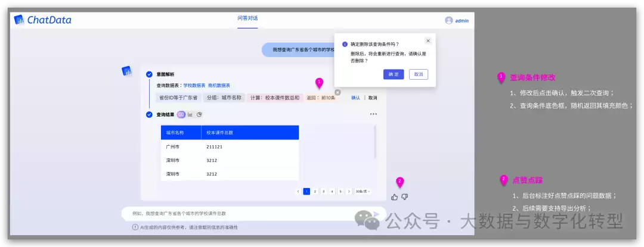The width and height of the screenshot is (644, 247).
Task: Click the admin user avatar
Action: tap(449, 20)
